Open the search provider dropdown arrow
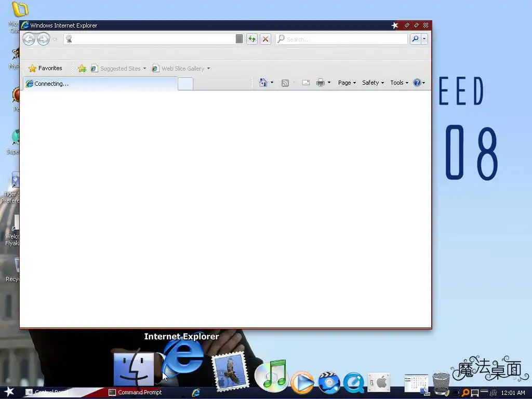The width and height of the screenshot is (532, 399). (424, 39)
